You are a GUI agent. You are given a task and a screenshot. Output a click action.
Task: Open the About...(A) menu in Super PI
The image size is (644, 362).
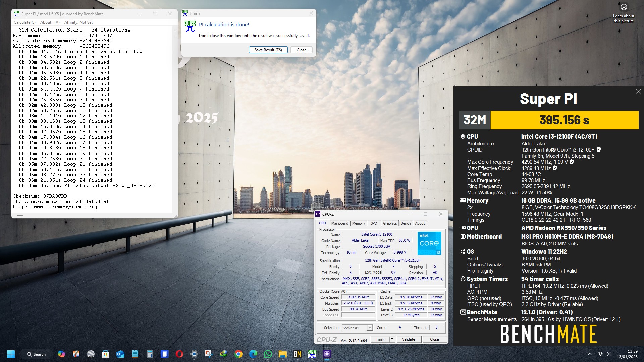[50, 22]
